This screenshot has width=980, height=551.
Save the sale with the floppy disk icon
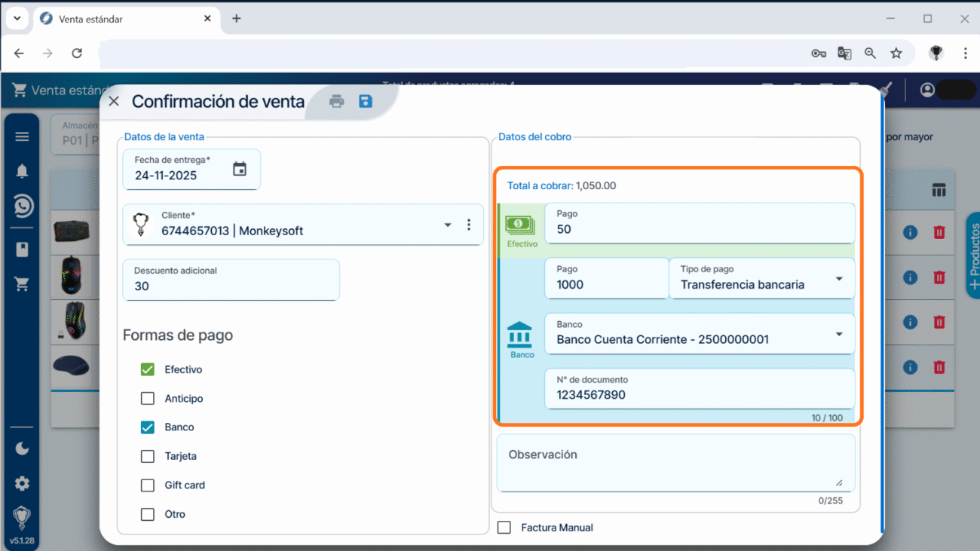[366, 102]
